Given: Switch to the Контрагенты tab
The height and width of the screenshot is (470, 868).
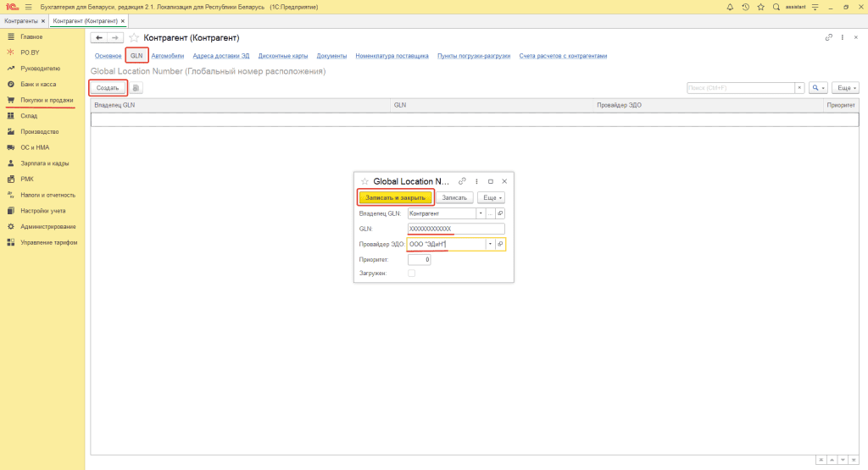Looking at the screenshot, I should pos(21,19).
